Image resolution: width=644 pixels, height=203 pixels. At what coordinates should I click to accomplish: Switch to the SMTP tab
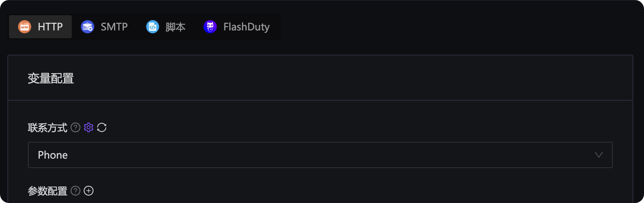click(114, 27)
